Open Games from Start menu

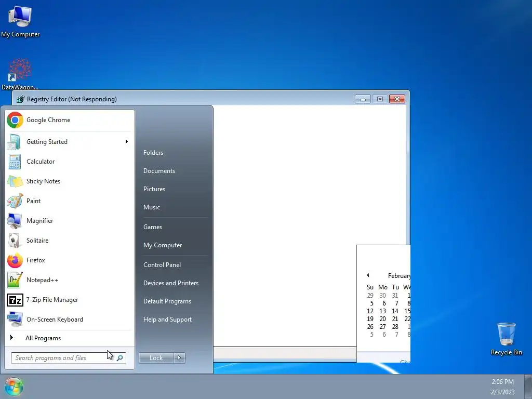click(x=152, y=227)
